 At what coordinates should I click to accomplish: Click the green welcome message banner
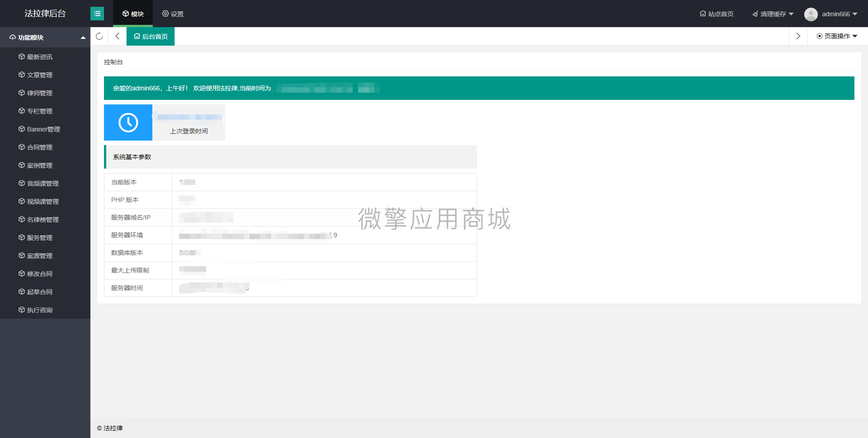click(x=479, y=88)
